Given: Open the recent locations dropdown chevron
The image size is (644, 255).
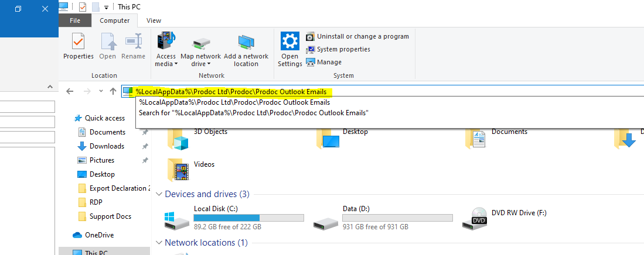Looking at the screenshot, I should [101, 91].
